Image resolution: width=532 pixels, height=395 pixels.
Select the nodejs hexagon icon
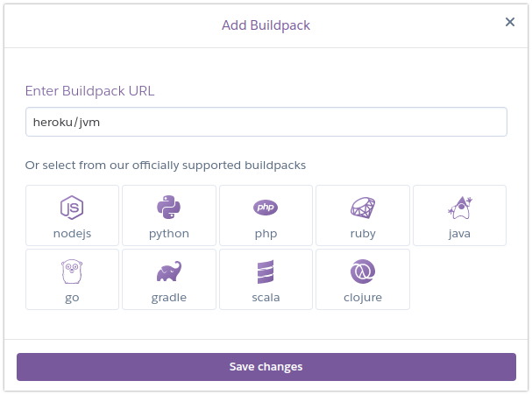click(x=72, y=208)
